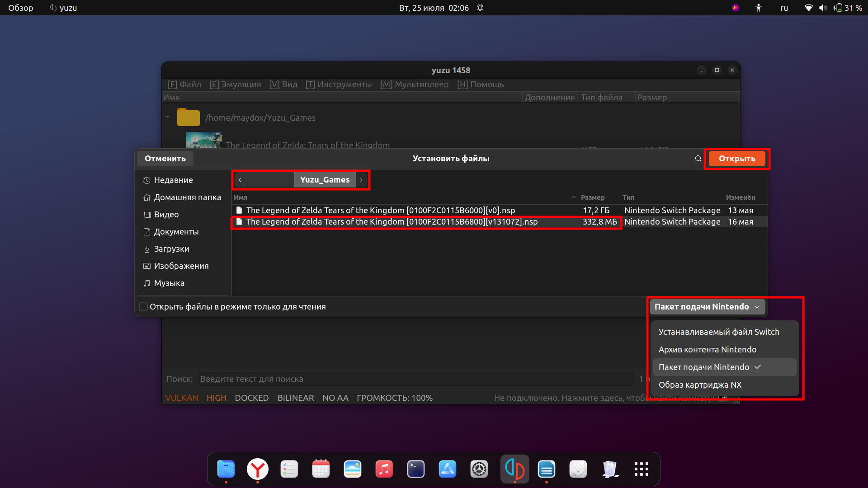Open the Trash in the dock

pos(610,469)
